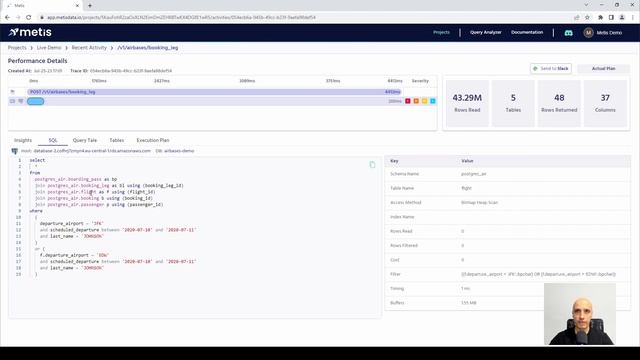Screen dimensions: 640x360
Task: Bookmark this page with the star icon
Action: pos(587,18)
